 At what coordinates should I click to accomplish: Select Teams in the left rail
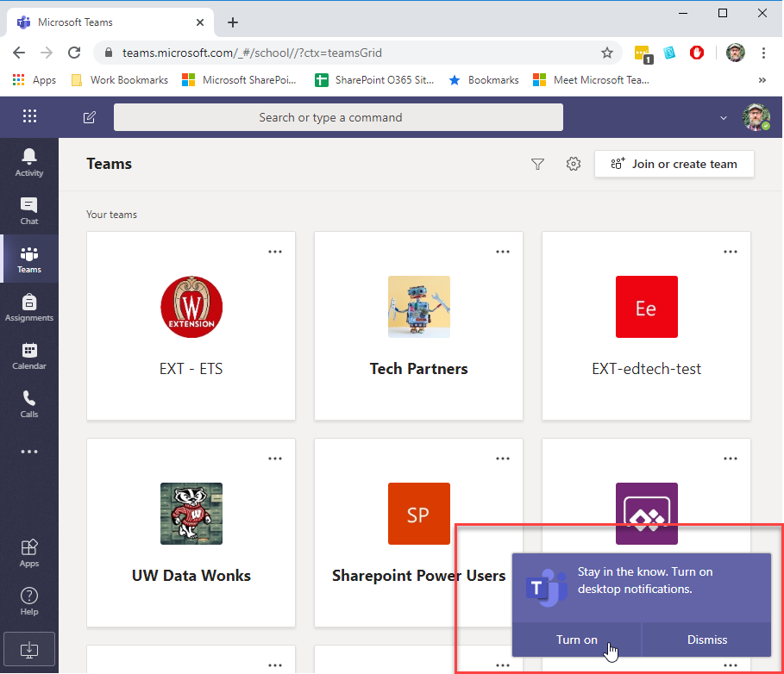click(x=29, y=259)
